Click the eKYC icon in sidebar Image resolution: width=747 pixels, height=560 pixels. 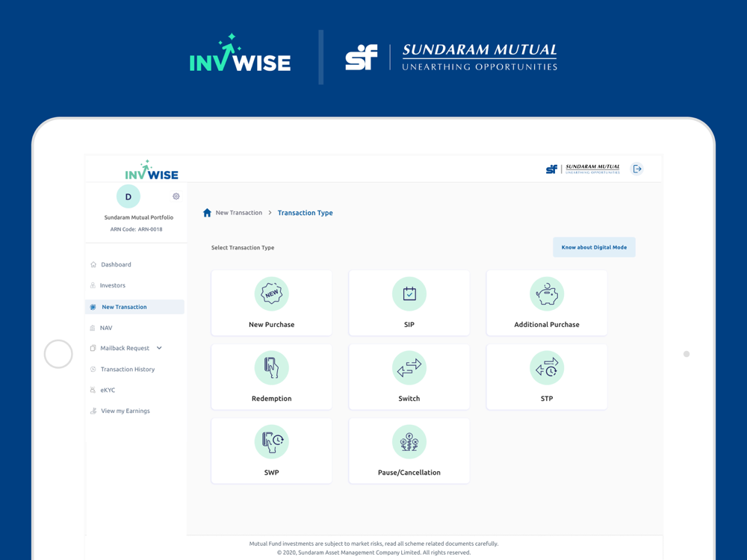[x=93, y=390]
